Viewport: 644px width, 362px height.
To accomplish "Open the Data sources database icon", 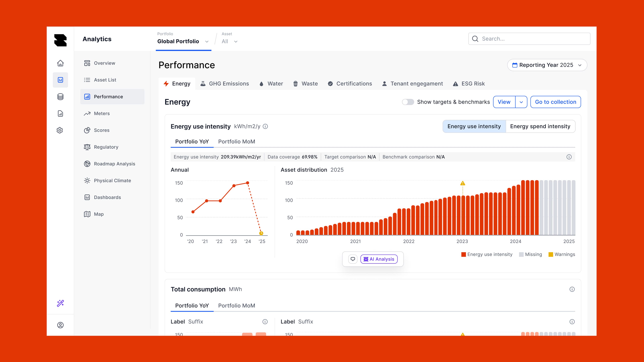I will click(60, 97).
